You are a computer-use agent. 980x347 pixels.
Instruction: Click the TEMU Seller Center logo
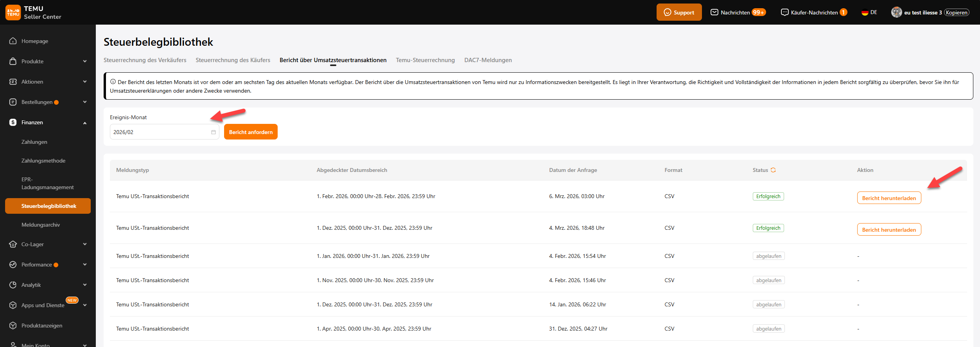33,13
